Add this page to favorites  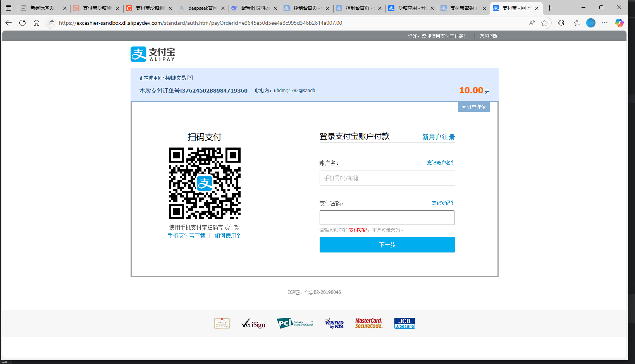click(x=544, y=23)
